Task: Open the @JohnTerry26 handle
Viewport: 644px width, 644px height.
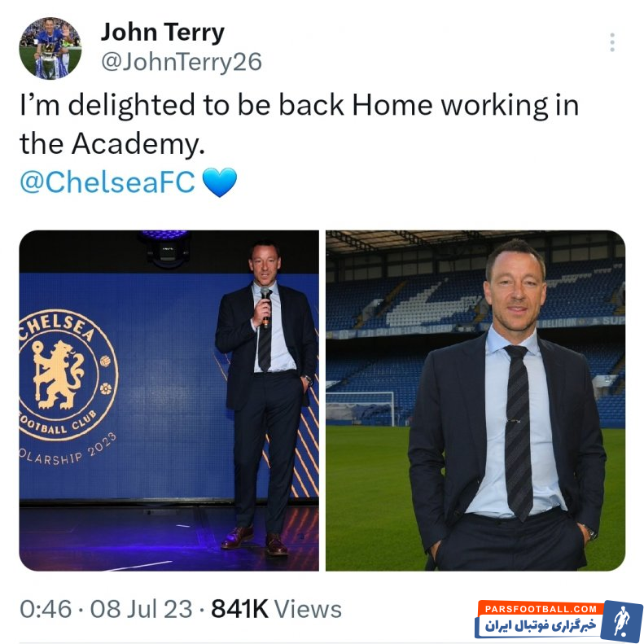Action: click(x=181, y=62)
